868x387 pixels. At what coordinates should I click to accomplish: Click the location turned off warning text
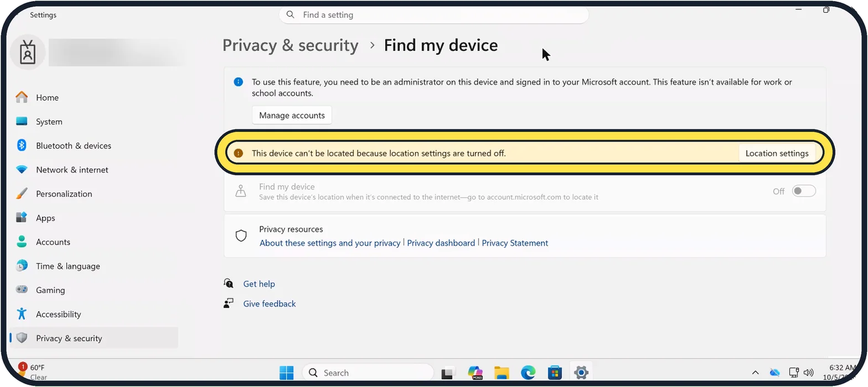[379, 153]
